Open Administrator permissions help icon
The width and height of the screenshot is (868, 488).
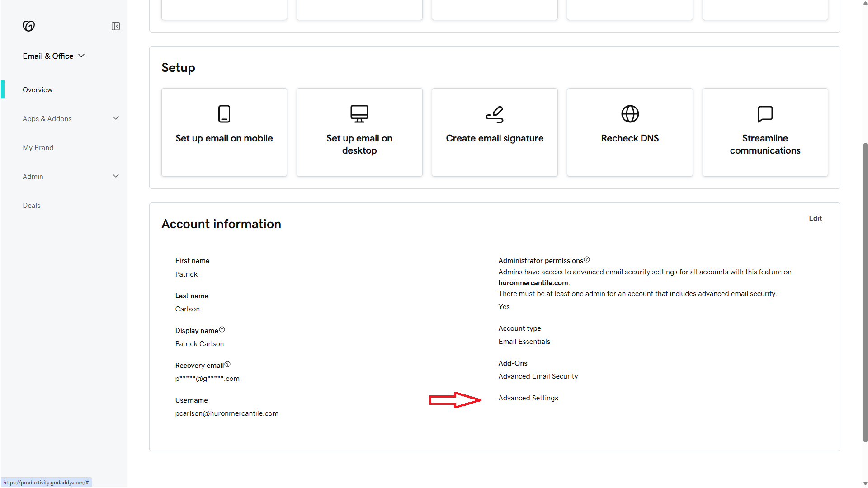pyautogui.click(x=587, y=260)
